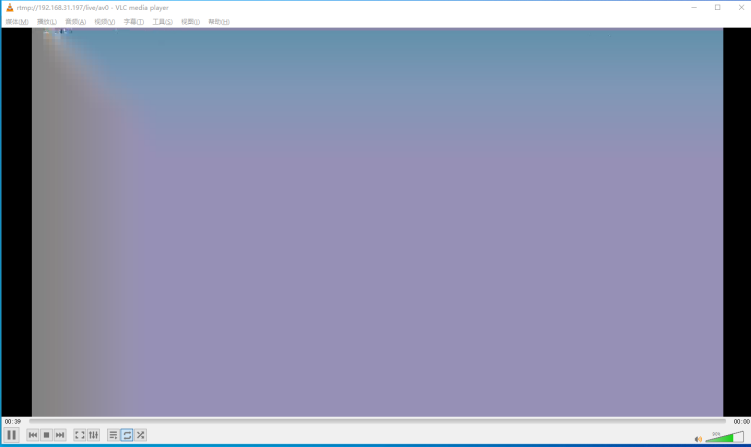Viewport: 751px width, 447px height.
Task: Open the 音频(A) audio menu
Action: click(x=76, y=22)
